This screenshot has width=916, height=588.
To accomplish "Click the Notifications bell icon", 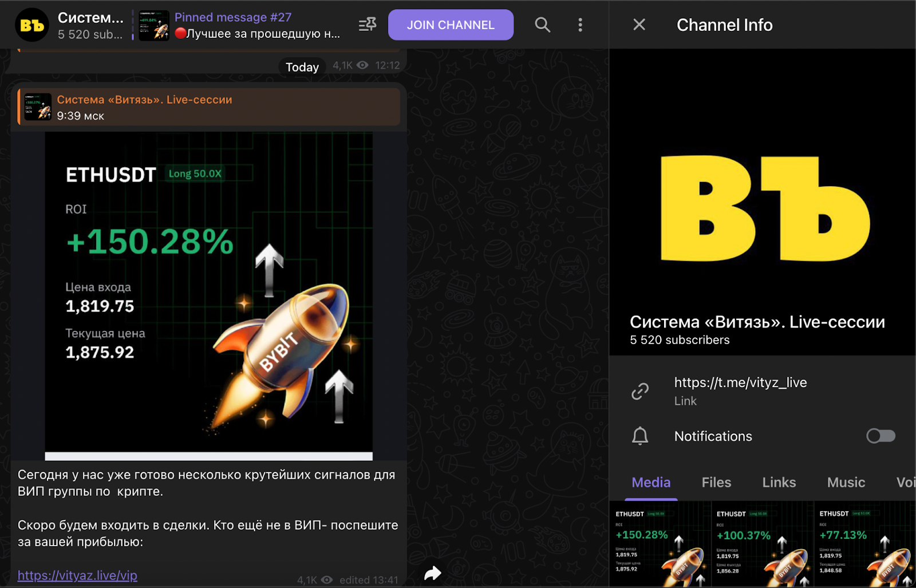I will [639, 436].
